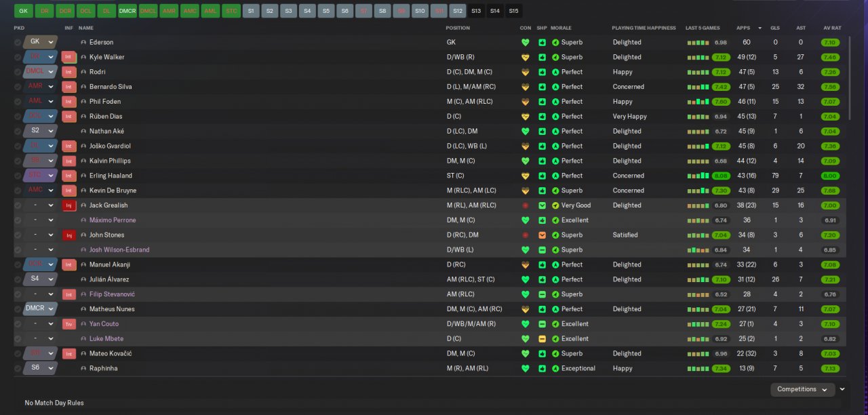Toggle the picked checkmark for Erling Haaland

[x=18, y=176]
